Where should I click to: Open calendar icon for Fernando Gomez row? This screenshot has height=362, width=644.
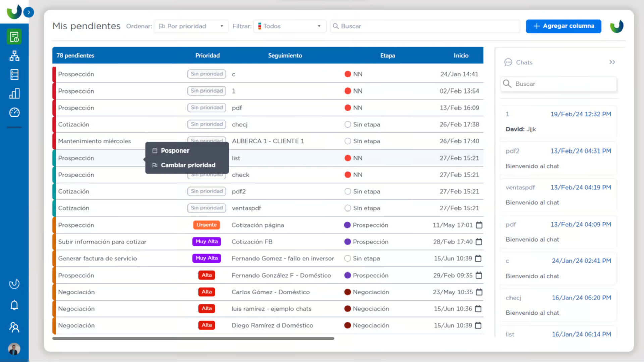point(478,258)
